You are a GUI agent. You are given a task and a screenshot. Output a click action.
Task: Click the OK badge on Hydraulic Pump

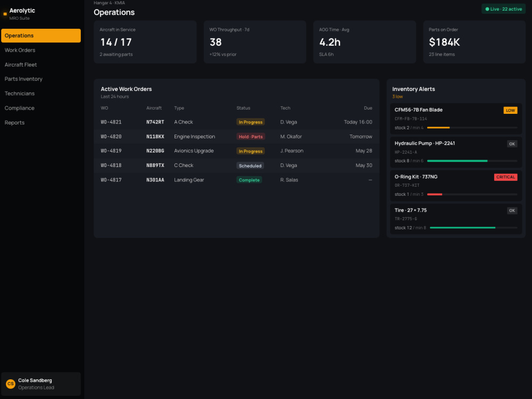pos(512,144)
